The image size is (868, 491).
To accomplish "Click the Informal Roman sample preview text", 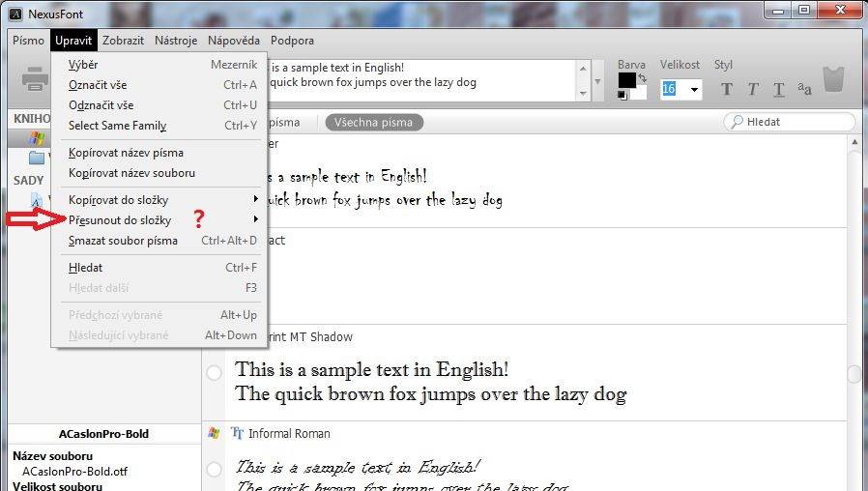I will (401, 477).
